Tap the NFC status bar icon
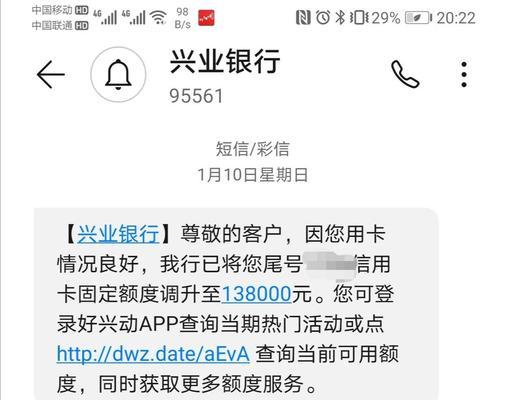 click(303, 17)
